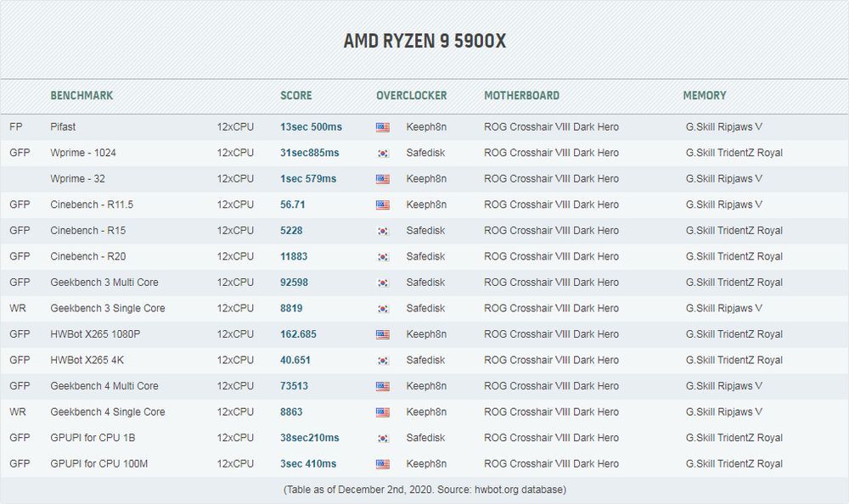
Task: Click the US flag in the Pifast row
Action: coord(382,128)
